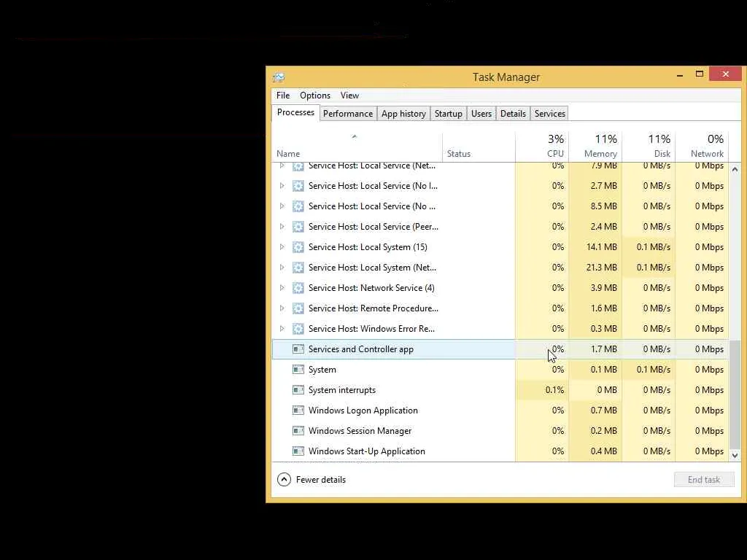Click the End task button
The height and width of the screenshot is (560, 747).
(x=704, y=480)
